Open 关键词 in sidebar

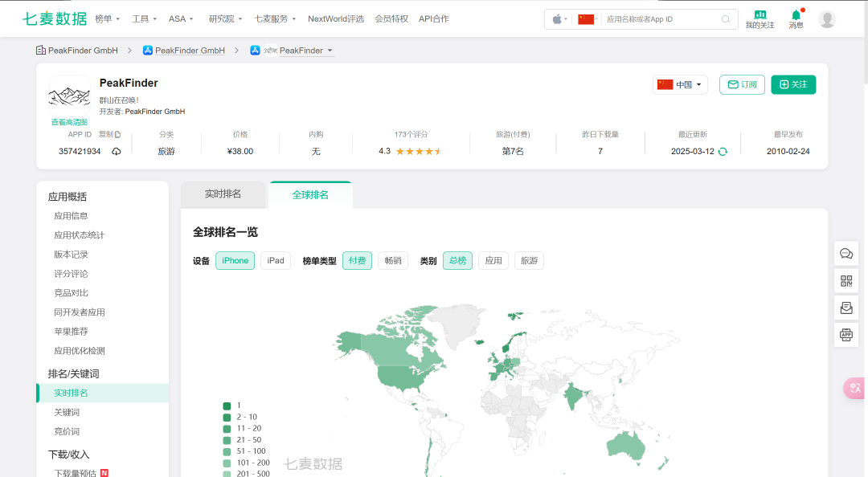click(67, 412)
